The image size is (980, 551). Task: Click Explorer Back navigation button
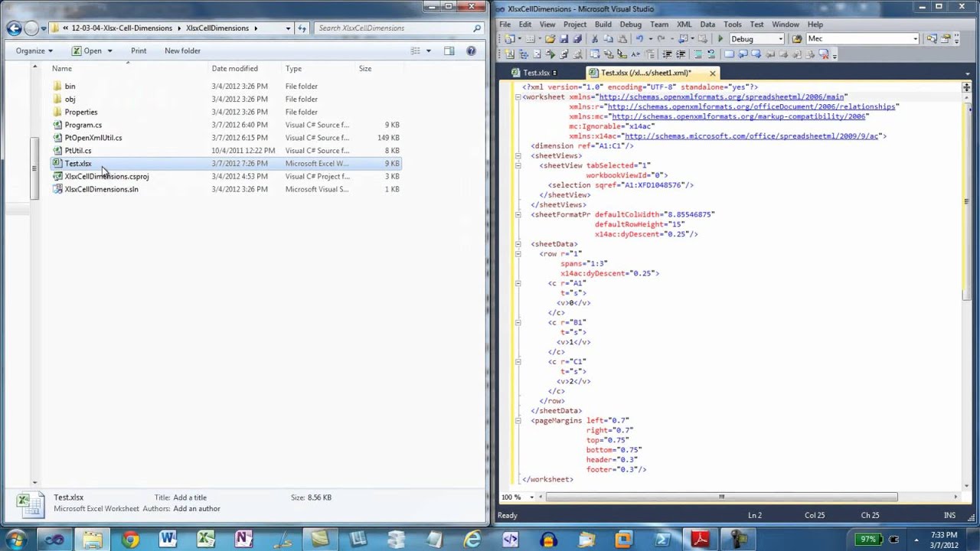click(14, 28)
